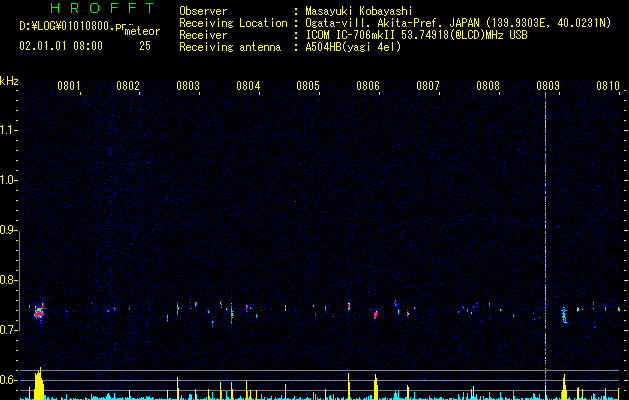Select the Ogata-vill. Akita-Pref. JAPAN location text
Screen dimensions: 629x400
coord(392,23)
